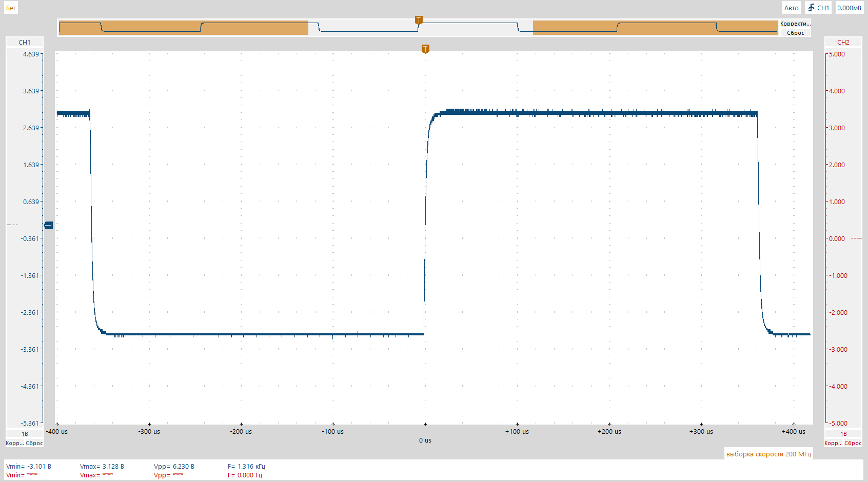Click the -300 us time axis label

[149, 431]
